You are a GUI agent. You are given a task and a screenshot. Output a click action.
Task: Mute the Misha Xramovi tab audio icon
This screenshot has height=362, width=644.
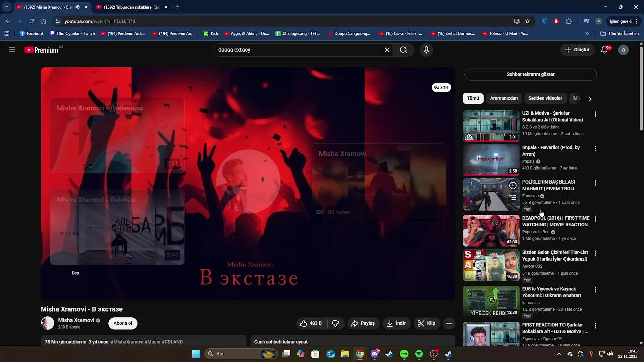click(x=77, y=7)
